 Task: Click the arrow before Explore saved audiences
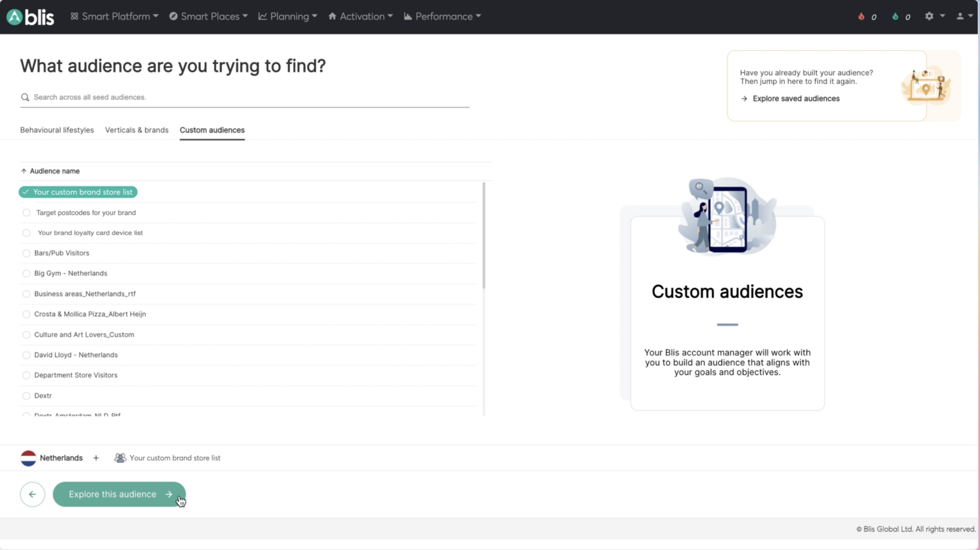coord(744,98)
